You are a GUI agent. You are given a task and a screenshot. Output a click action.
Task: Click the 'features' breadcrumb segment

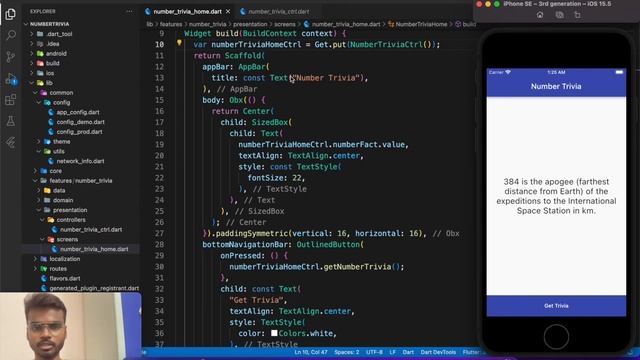(171, 24)
